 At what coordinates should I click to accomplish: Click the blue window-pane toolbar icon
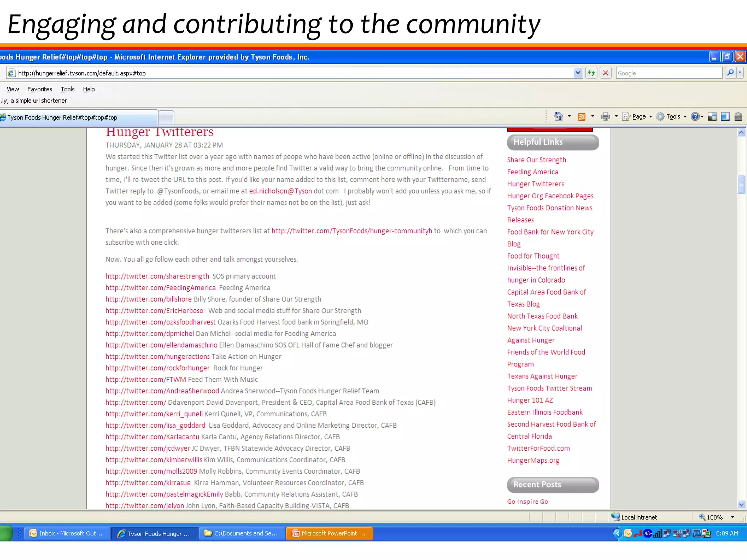[725, 117]
